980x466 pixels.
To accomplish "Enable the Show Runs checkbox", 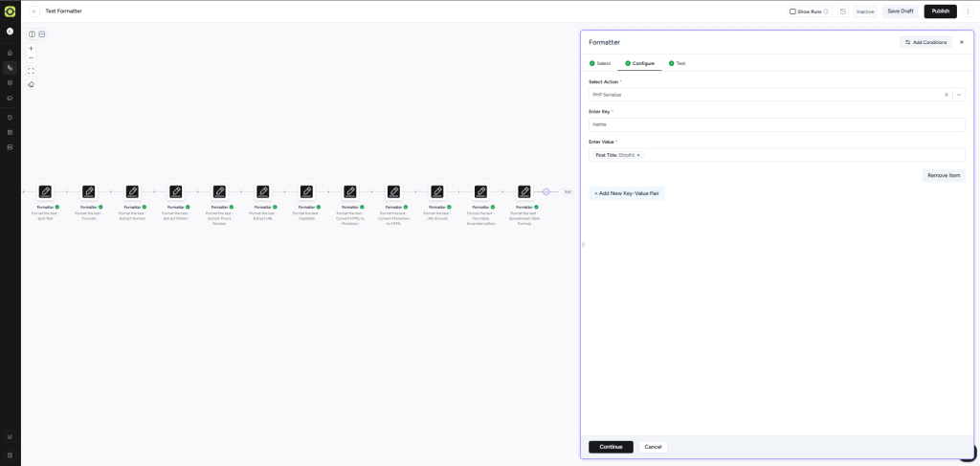I will pos(792,11).
